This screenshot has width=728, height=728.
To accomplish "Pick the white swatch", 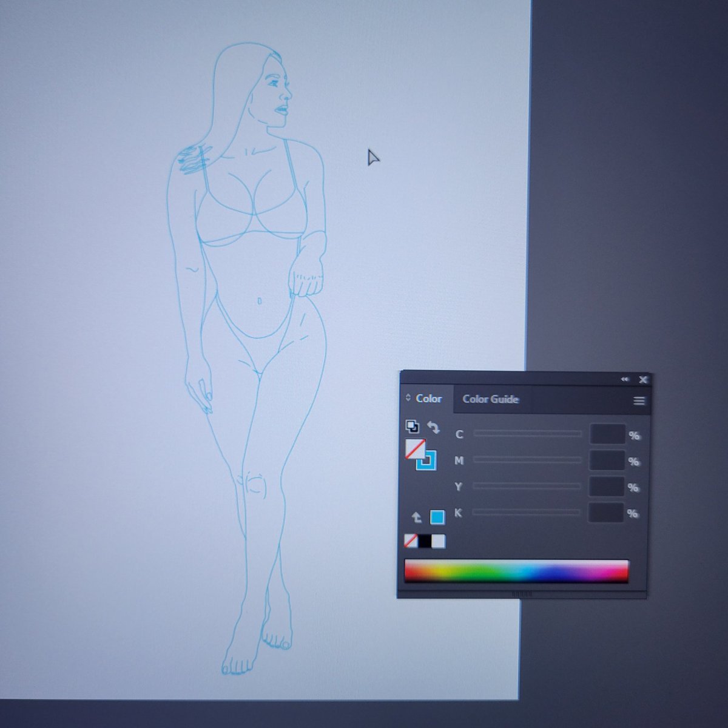I will click(x=438, y=541).
